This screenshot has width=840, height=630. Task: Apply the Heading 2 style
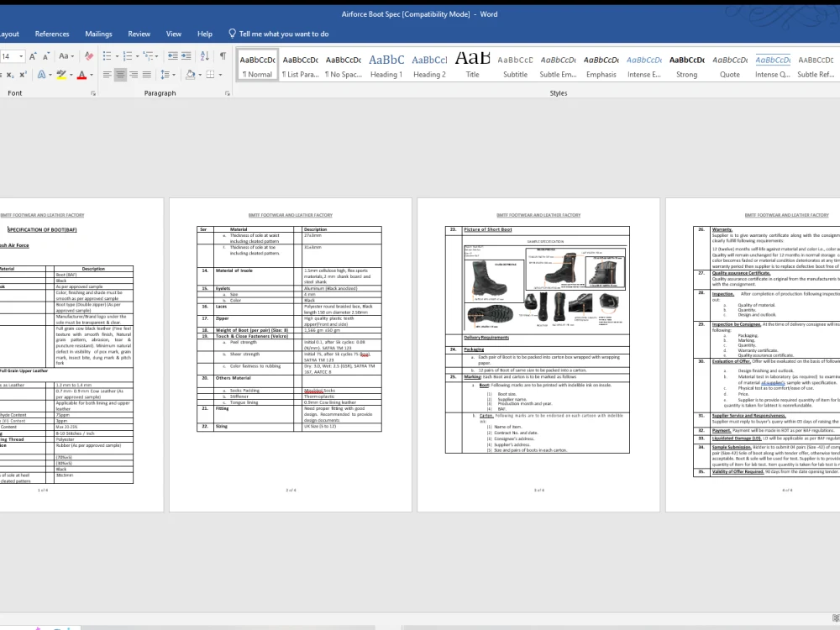pyautogui.click(x=429, y=66)
